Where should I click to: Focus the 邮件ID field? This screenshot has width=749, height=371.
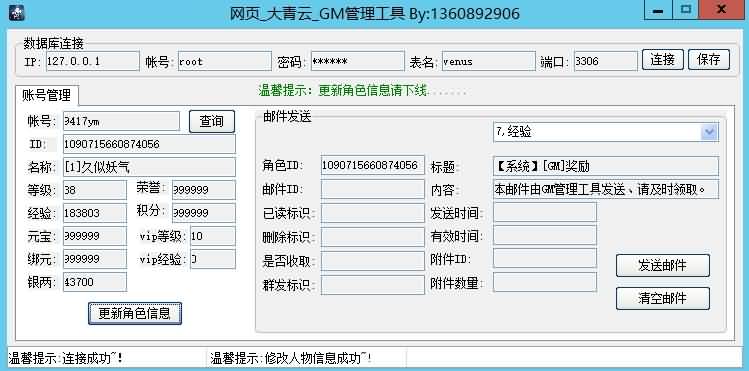point(373,189)
